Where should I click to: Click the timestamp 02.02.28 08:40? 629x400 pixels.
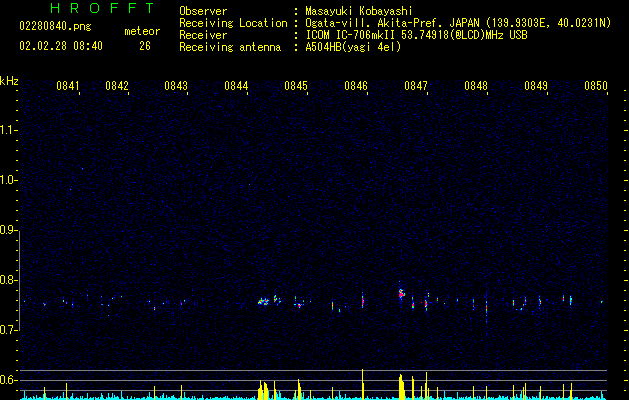[61, 46]
